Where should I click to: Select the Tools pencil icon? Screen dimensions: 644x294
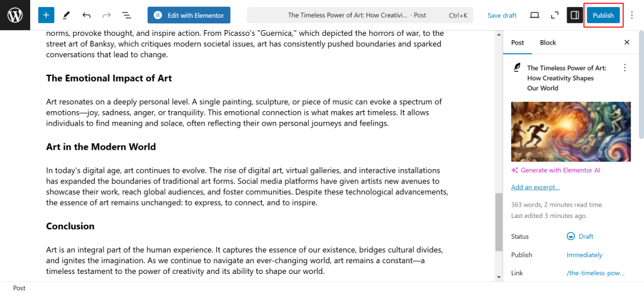point(67,15)
